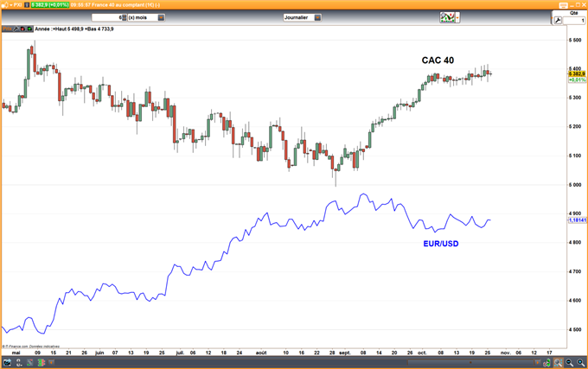The image size is (588, 369).
Task: Open the PXI ticker dropdown arrow
Action: click(x=10, y=5)
